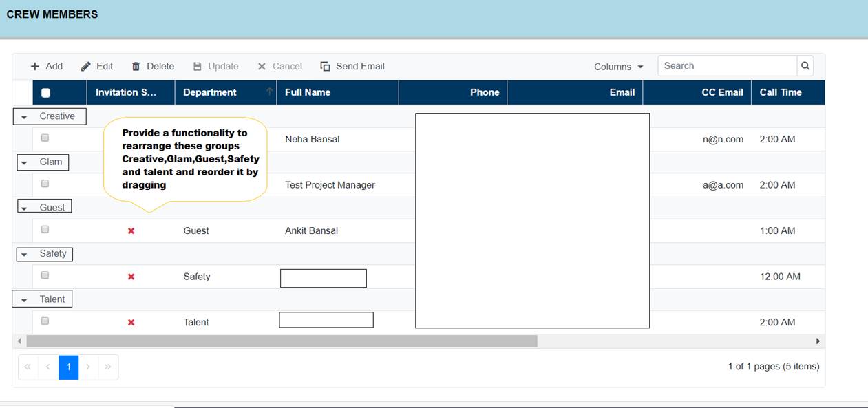The height and width of the screenshot is (408, 868).
Task: Check the Neha Bansal row checkbox
Action: [x=45, y=138]
